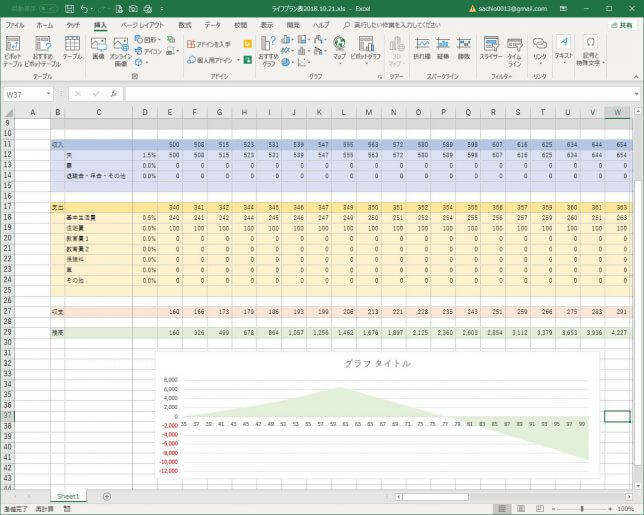Insert a PivotTable from the ribbon
Screen dimensions: 644x515
(13, 51)
